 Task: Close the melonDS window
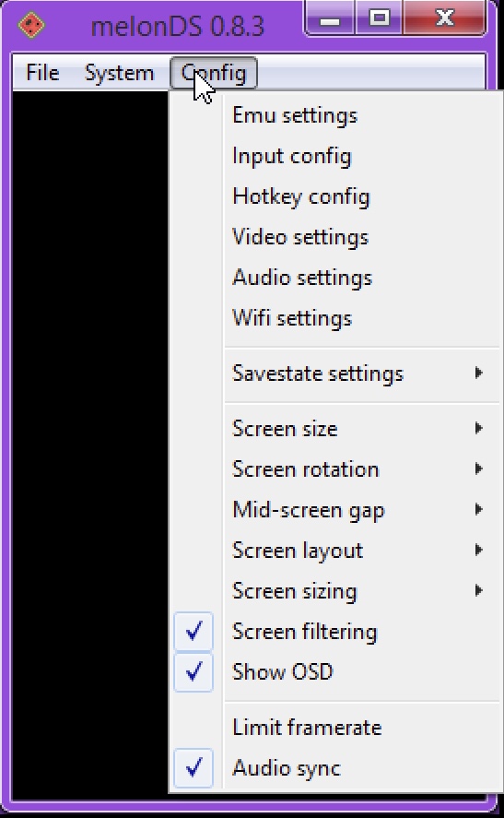(x=445, y=18)
